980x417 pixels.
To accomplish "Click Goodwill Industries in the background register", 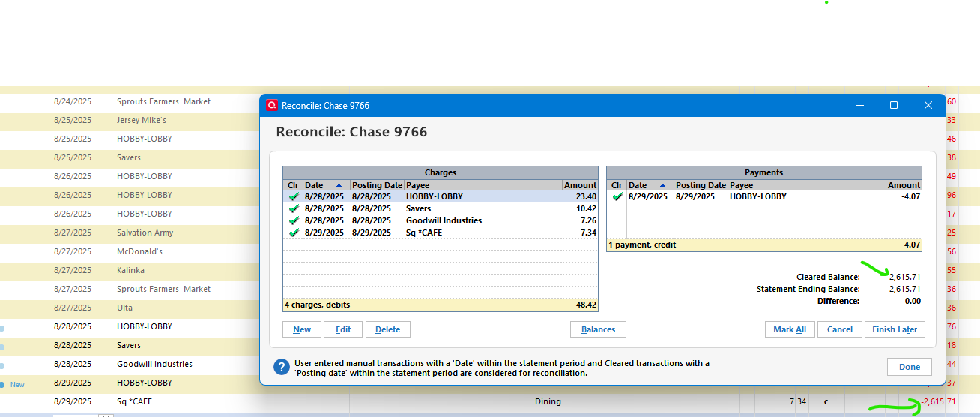I will pyautogui.click(x=154, y=364).
